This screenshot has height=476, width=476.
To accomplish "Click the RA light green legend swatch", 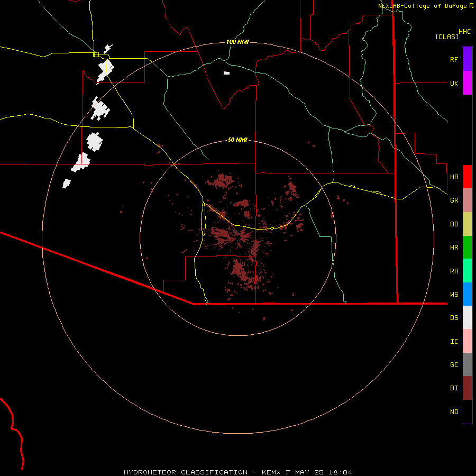I will [x=467, y=271].
